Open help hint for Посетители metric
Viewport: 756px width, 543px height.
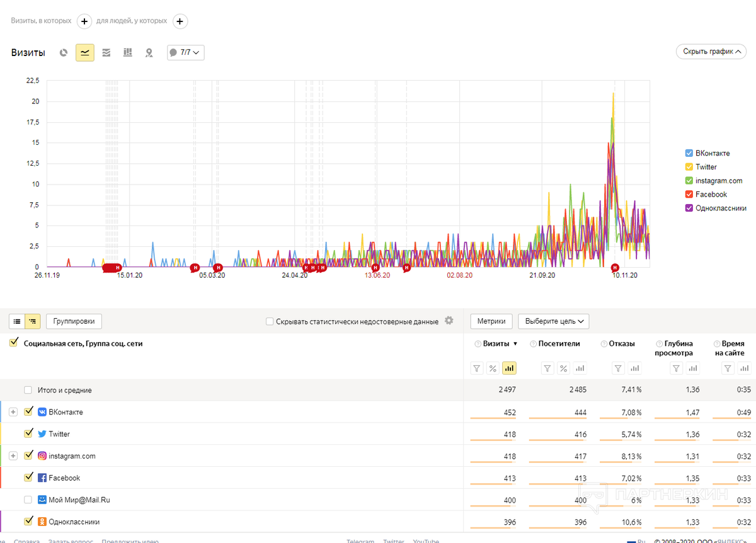pyautogui.click(x=533, y=344)
